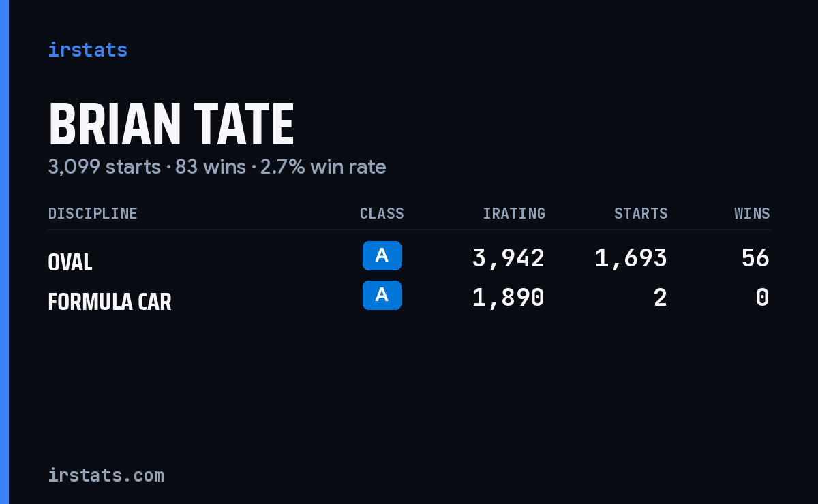Sort by the CLASS column header
Image resolution: width=818 pixels, height=504 pixels.
click(382, 213)
